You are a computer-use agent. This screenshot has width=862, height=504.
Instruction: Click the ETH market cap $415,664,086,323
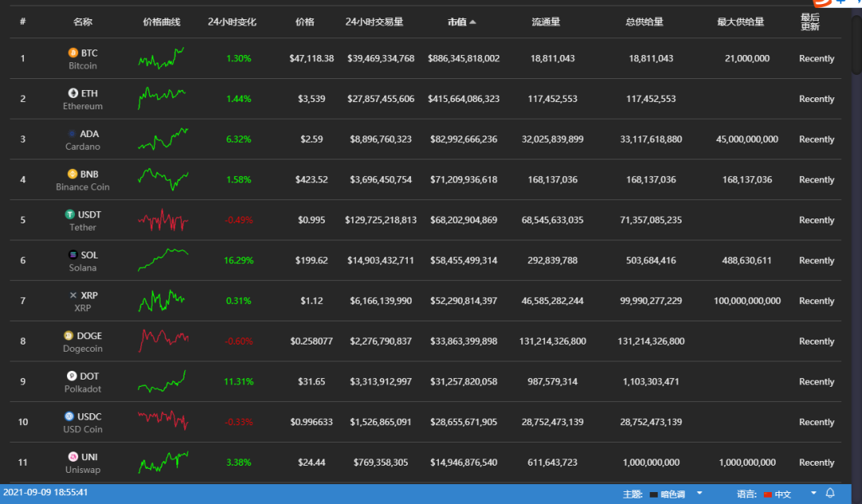tap(464, 99)
